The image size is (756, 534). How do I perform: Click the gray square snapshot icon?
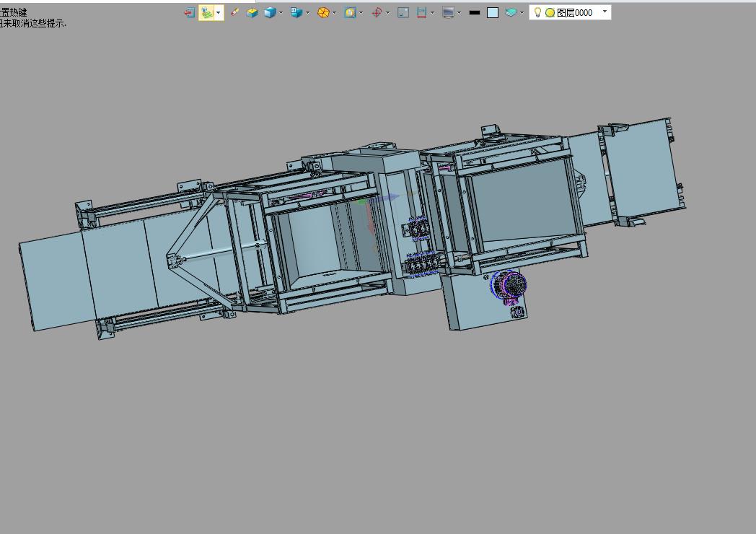(403, 13)
